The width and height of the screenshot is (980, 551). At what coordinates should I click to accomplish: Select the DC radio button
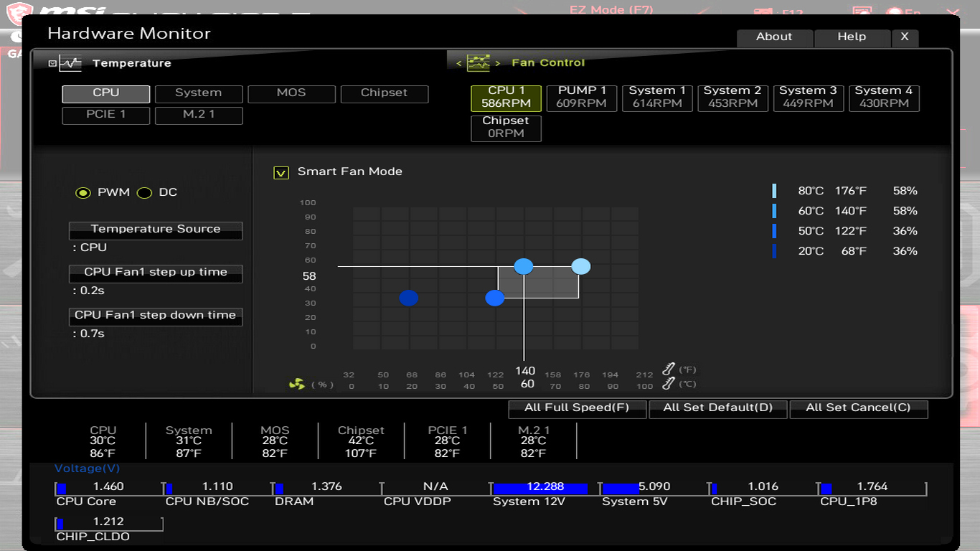145,192
